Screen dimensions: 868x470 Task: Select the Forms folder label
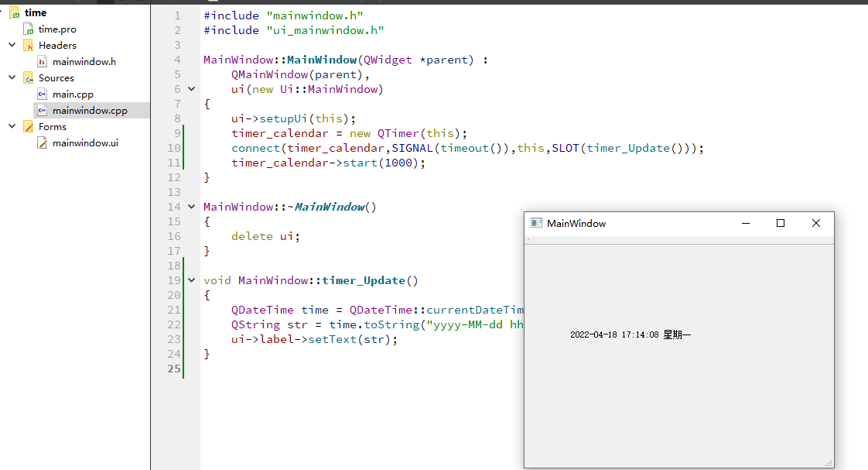53,127
